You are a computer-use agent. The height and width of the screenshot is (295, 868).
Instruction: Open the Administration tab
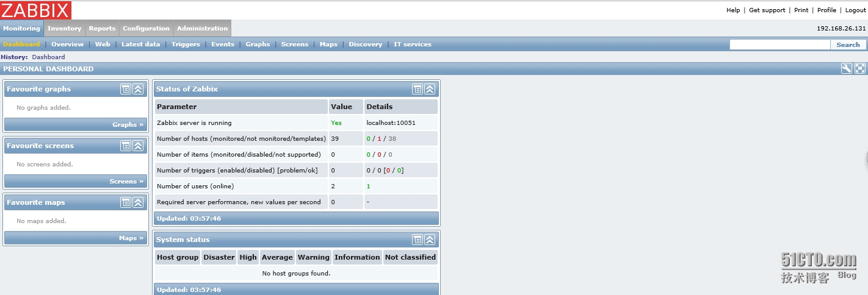point(202,28)
